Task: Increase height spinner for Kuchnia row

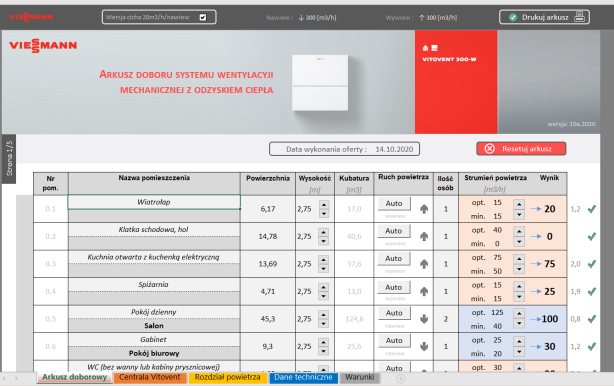Action: tap(324, 260)
